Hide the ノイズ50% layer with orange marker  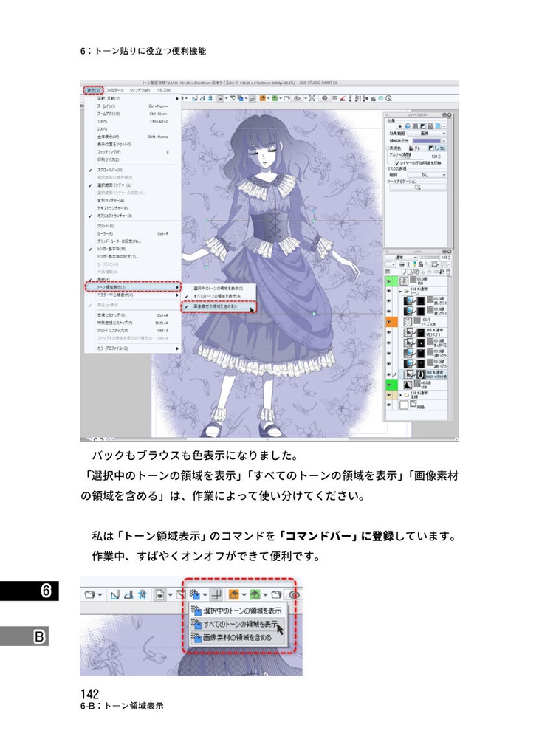tap(388, 322)
